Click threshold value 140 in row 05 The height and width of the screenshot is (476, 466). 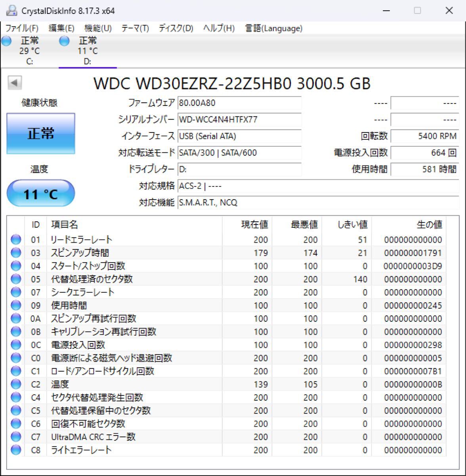360,279
